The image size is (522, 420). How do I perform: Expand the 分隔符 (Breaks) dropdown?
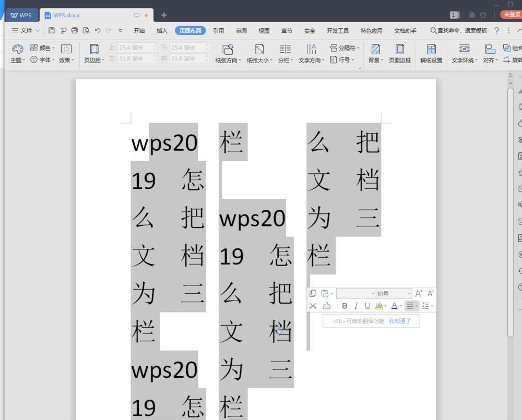345,48
